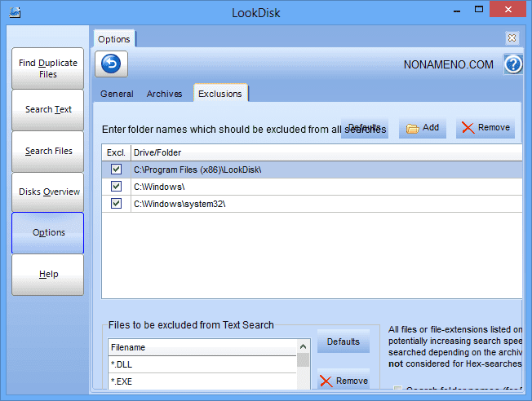The height and width of the screenshot is (401, 532).
Task: Click the blue back arrow icon
Action: (x=111, y=64)
